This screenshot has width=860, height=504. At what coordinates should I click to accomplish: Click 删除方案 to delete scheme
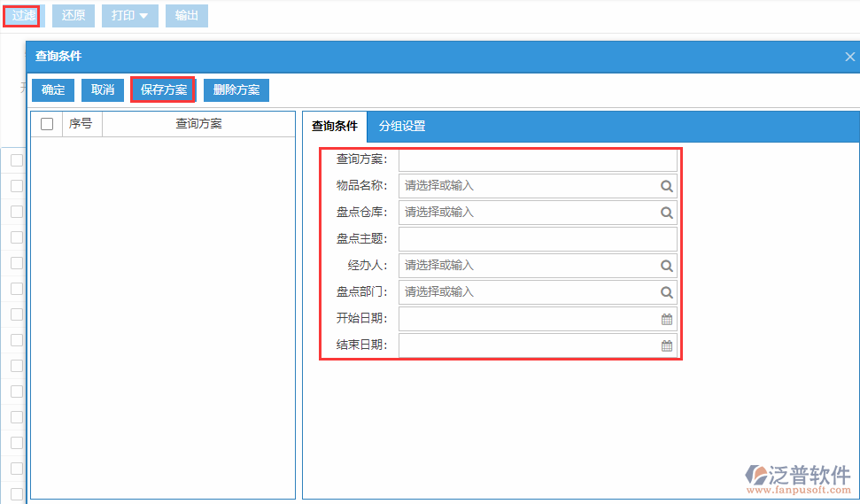[236, 90]
